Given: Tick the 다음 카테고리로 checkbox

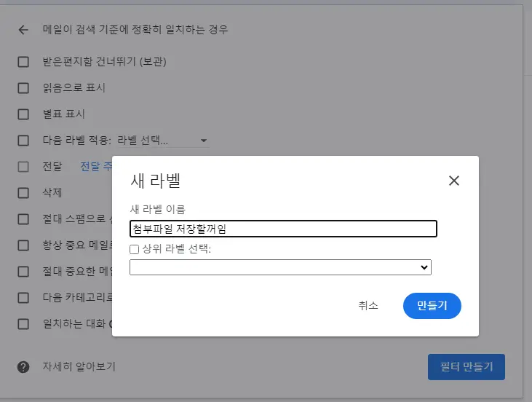Looking at the screenshot, I should [x=23, y=298].
